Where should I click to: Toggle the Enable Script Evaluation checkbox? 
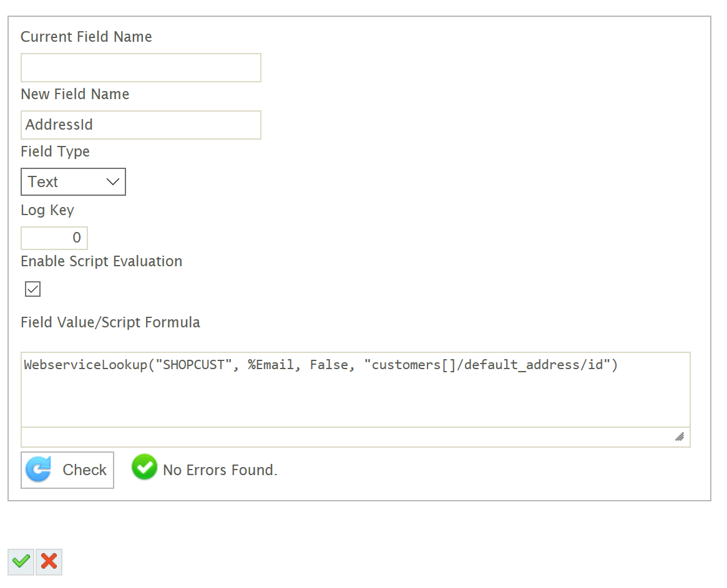33,289
